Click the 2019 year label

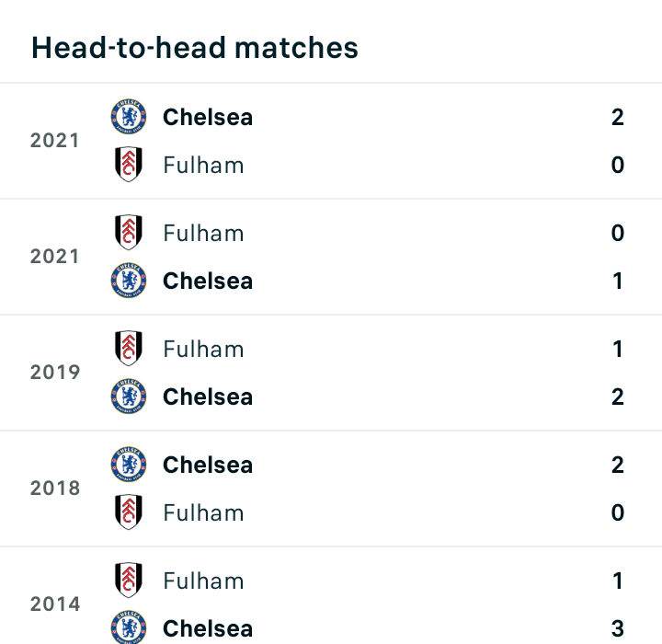(55, 373)
